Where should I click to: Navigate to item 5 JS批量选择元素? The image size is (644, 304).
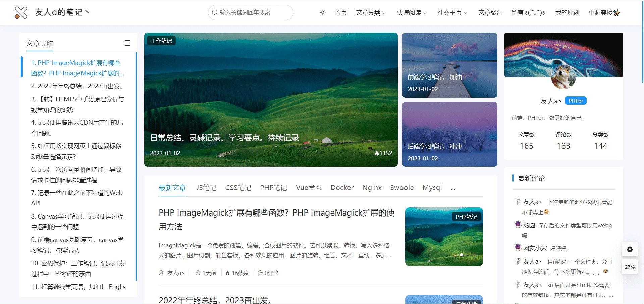(x=76, y=151)
